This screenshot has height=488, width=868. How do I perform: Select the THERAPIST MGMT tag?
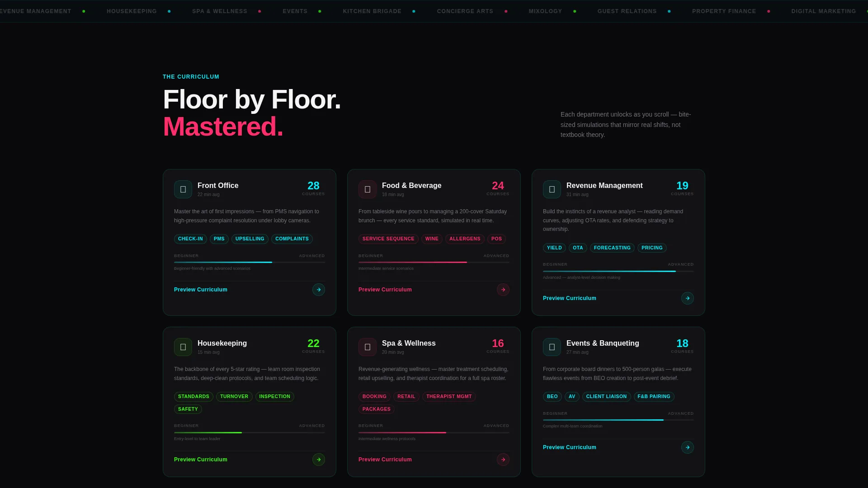pos(449,397)
